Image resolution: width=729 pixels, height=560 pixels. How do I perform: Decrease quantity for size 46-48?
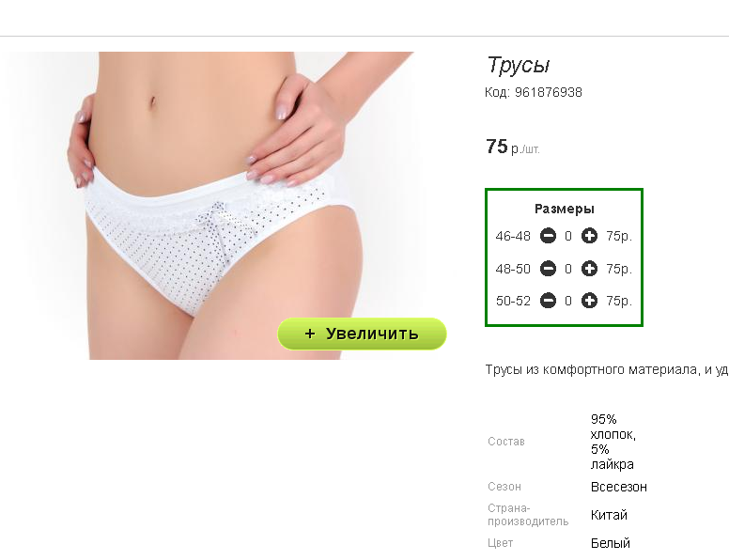tap(548, 236)
